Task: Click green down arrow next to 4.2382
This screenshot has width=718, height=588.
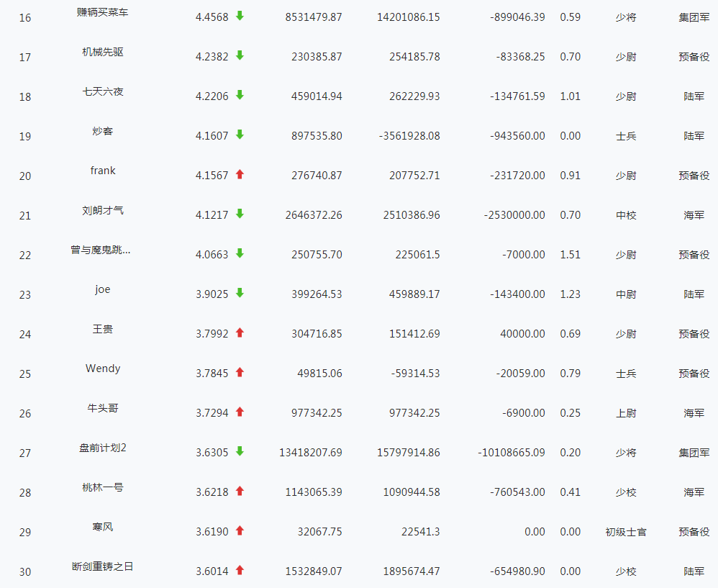Action: (240, 55)
